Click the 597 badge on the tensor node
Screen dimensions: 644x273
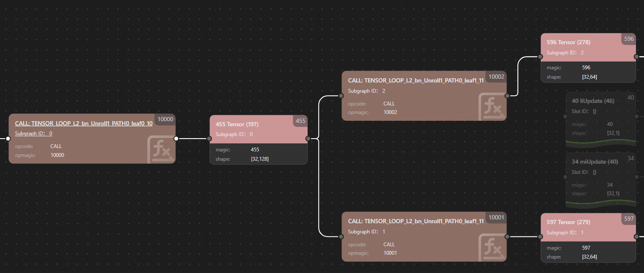(629, 219)
